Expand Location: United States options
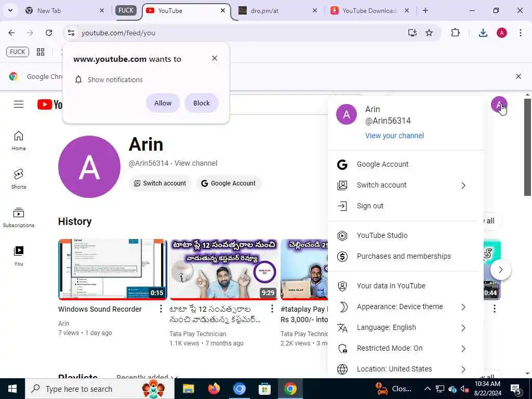 coord(463,369)
